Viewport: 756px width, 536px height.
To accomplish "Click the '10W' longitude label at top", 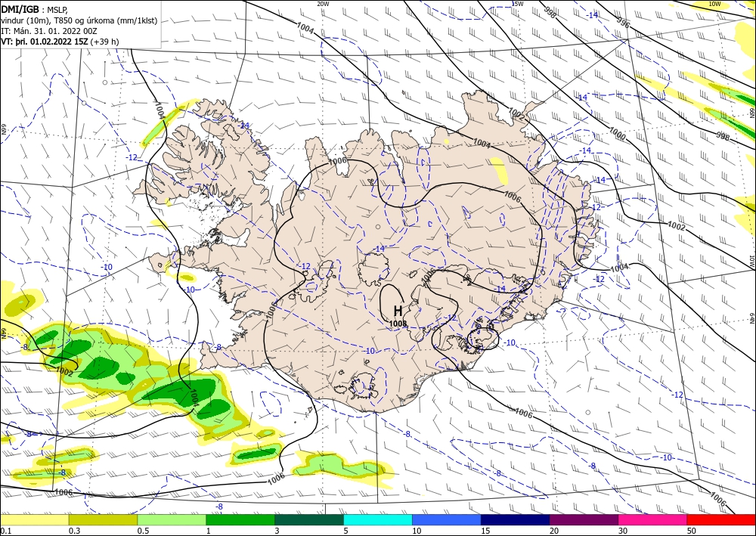I will coord(714,4).
